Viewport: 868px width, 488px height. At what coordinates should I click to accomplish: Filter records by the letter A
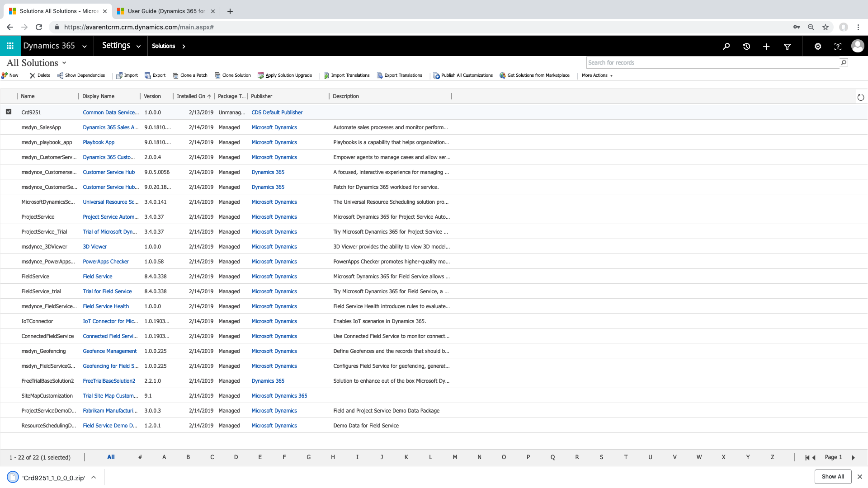pyautogui.click(x=164, y=457)
